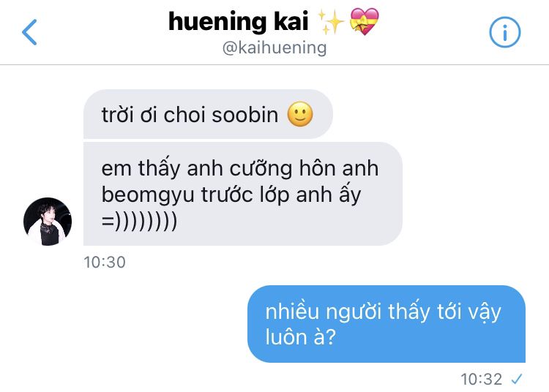Tap the 10:32 sent timestamp
Screen dimensions: 549x392
[482, 379]
